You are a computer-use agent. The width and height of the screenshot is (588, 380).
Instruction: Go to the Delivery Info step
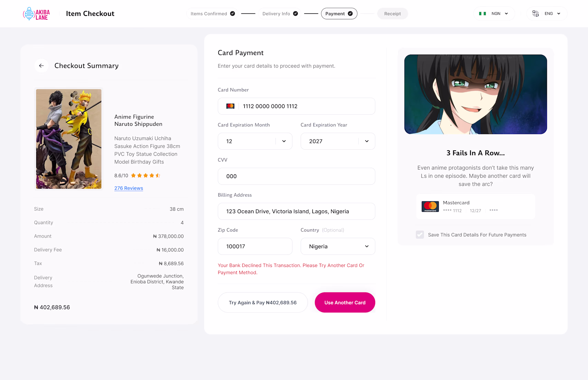(x=280, y=13)
